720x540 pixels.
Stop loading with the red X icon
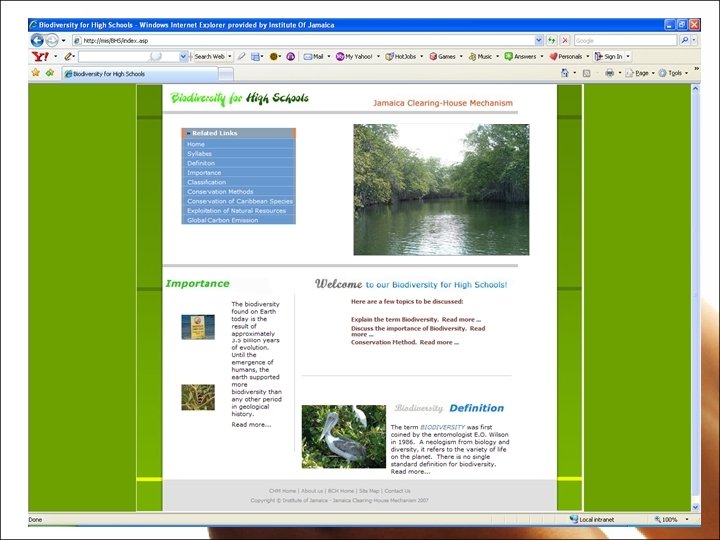(x=565, y=40)
